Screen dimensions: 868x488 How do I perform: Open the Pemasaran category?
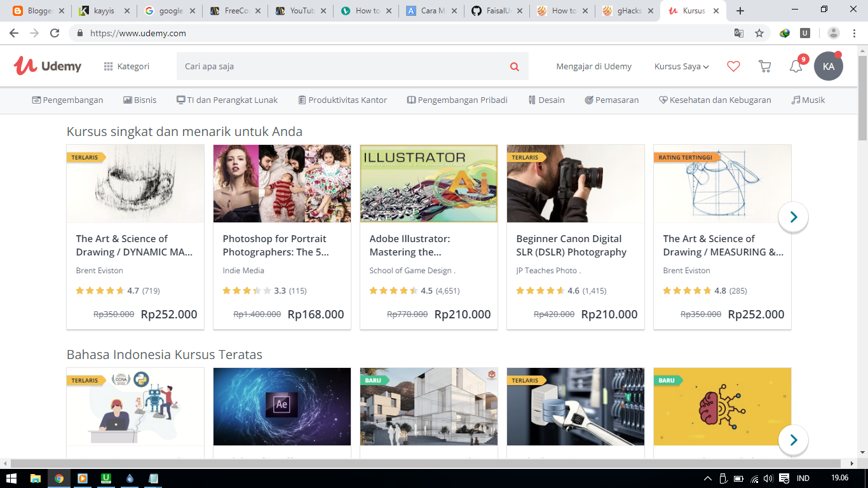click(612, 100)
